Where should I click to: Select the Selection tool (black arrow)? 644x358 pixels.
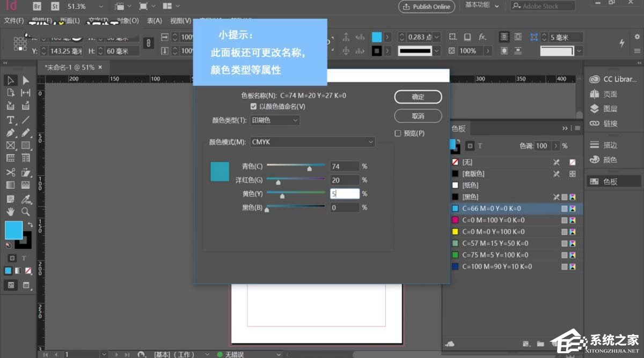(x=10, y=80)
